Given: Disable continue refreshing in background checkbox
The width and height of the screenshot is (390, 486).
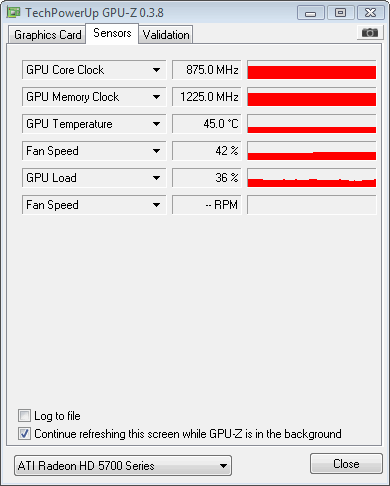Looking at the screenshot, I should point(24,434).
